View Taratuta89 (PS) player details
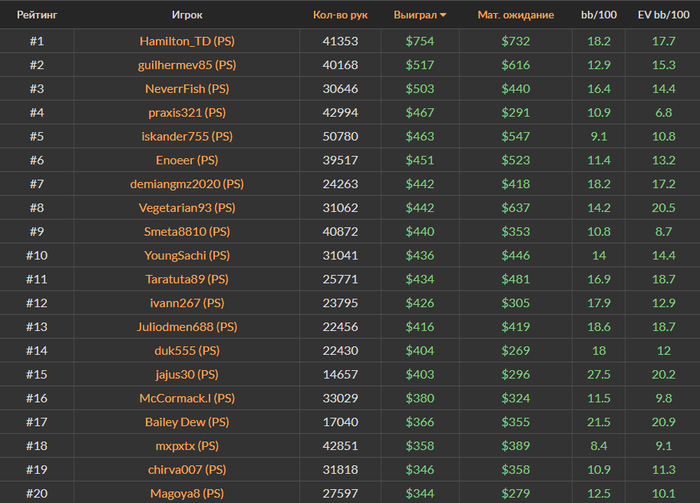Image resolution: width=700 pixels, height=503 pixels. [187, 279]
